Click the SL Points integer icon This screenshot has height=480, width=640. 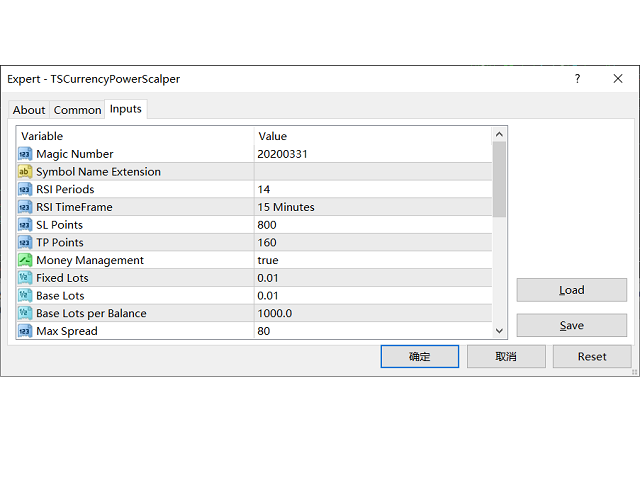tap(24, 225)
